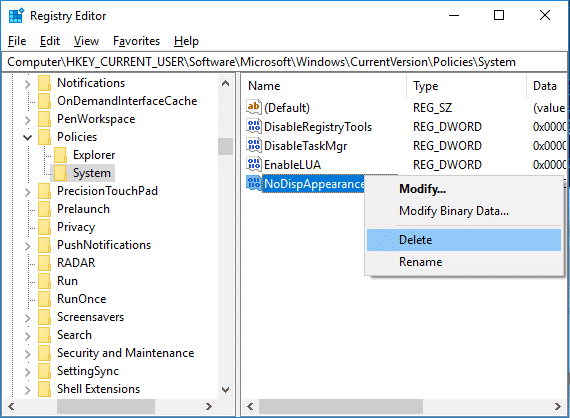Image resolution: width=570 pixels, height=418 pixels.
Task: Click the RunOnce folder icon
Action: click(45, 299)
